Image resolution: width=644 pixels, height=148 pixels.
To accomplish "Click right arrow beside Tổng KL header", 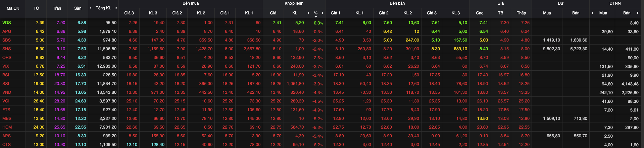I will tap(116, 8).
